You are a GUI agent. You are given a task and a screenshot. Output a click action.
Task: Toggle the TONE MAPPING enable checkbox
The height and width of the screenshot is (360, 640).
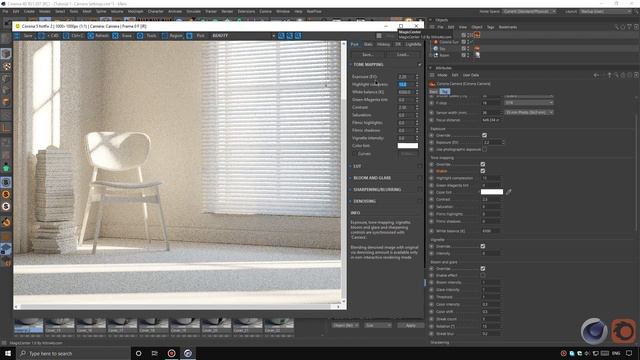(x=420, y=64)
